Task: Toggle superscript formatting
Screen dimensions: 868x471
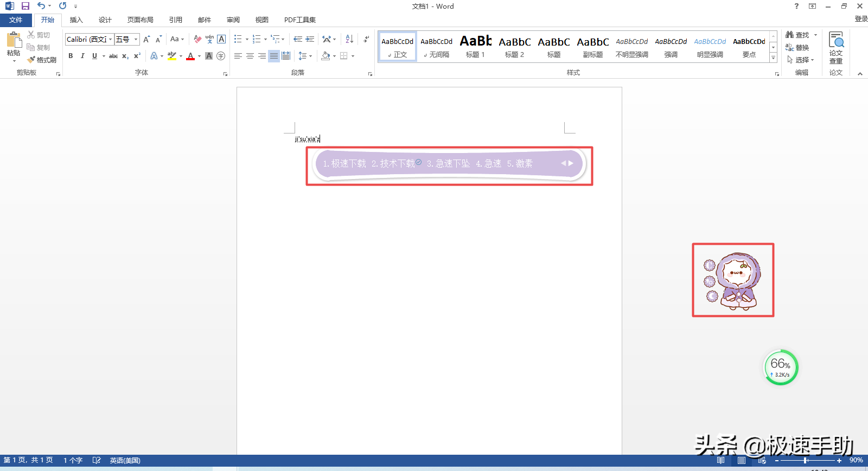Action: tap(137, 56)
